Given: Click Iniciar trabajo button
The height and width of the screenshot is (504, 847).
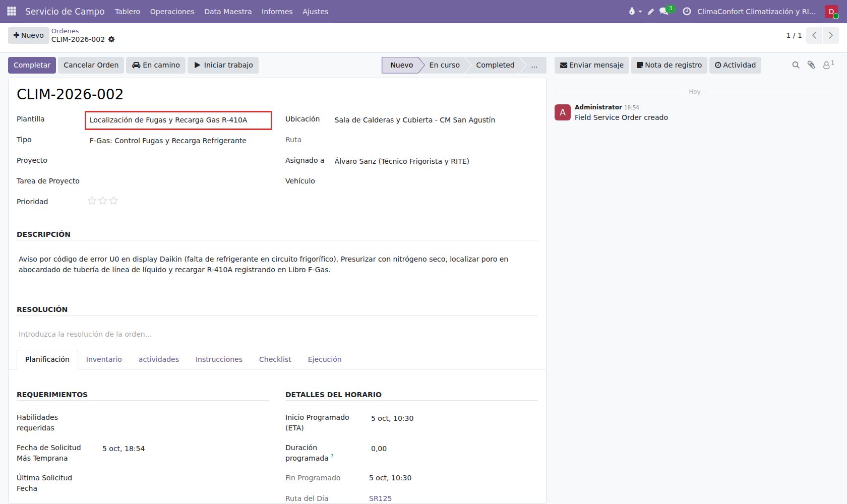Looking at the screenshot, I should [223, 65].
